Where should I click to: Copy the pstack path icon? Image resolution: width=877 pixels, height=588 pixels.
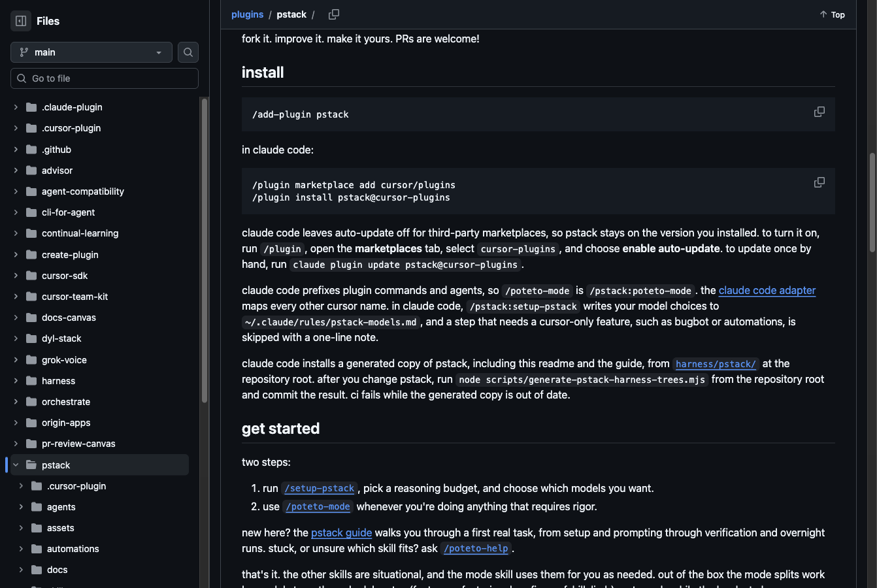[x=334, y=14]
